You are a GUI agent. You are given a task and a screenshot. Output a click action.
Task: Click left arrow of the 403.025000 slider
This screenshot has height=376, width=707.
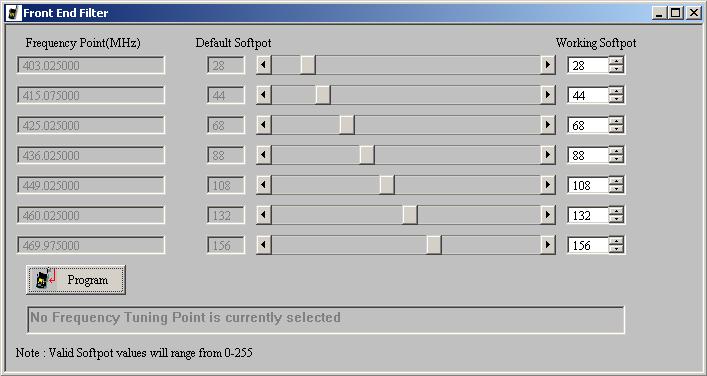click(264, 65)
